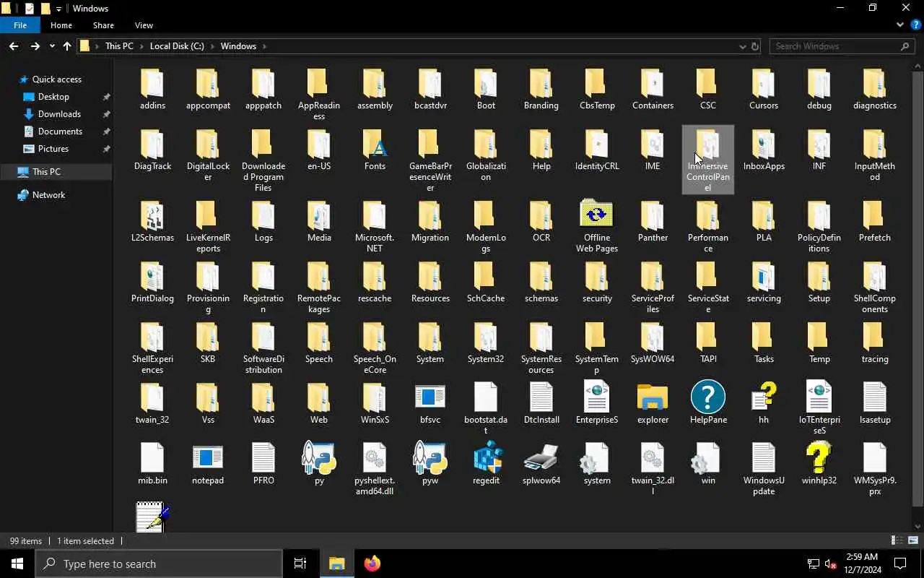
Task: Select the ImmersiveControlPanel folder
Action: click(708, 160)
